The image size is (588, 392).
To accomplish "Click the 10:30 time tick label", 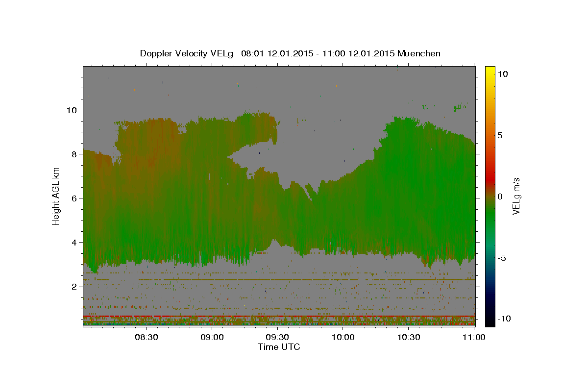I will [x=409, y=337].
